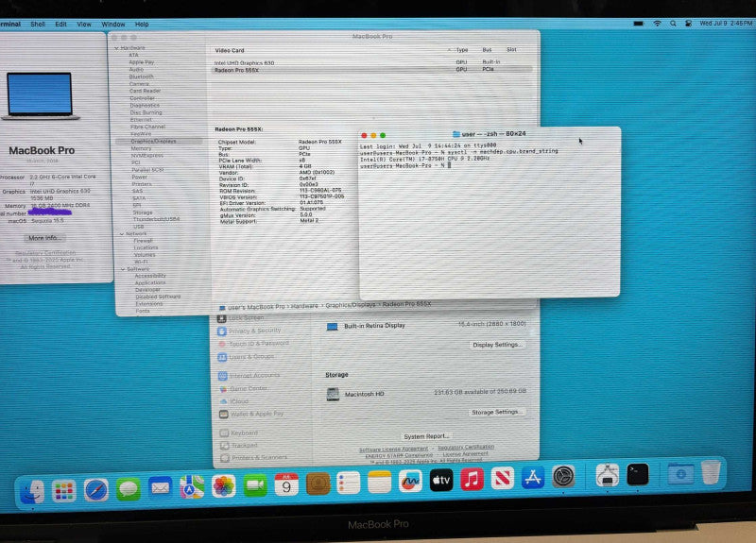Click the Terminal icon in Dock
The height and width of the screenshot is (543, 756).
pyautogui.click(x=637, y=475)
